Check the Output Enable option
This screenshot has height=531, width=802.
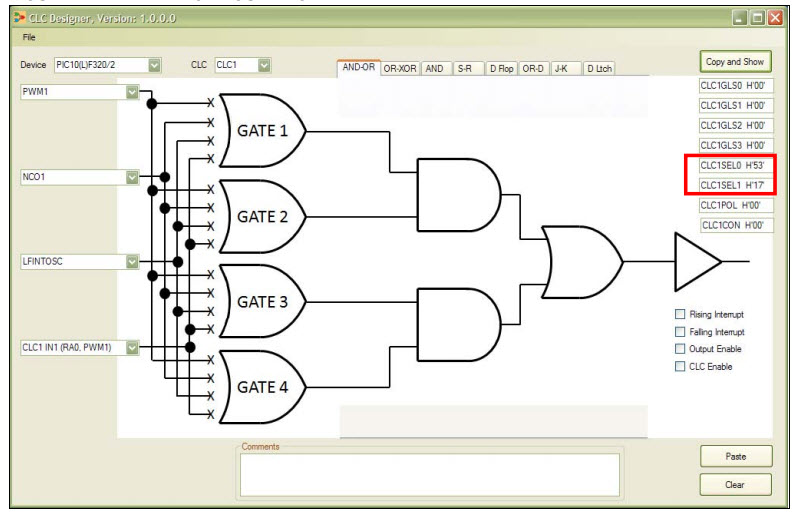680,349
